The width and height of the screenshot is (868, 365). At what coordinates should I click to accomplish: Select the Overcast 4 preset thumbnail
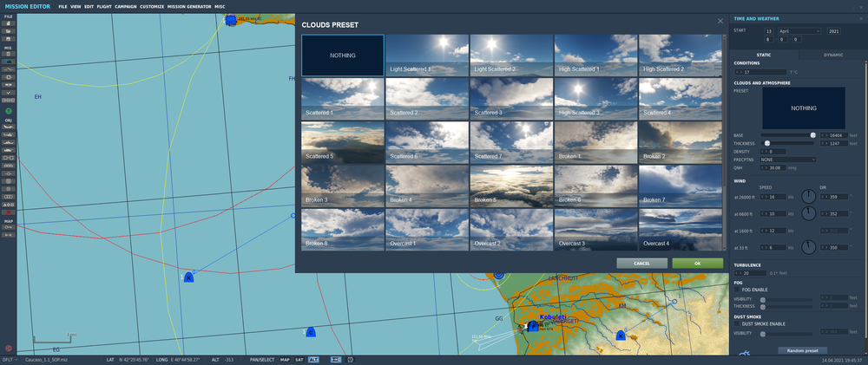[x=681, y=230]
